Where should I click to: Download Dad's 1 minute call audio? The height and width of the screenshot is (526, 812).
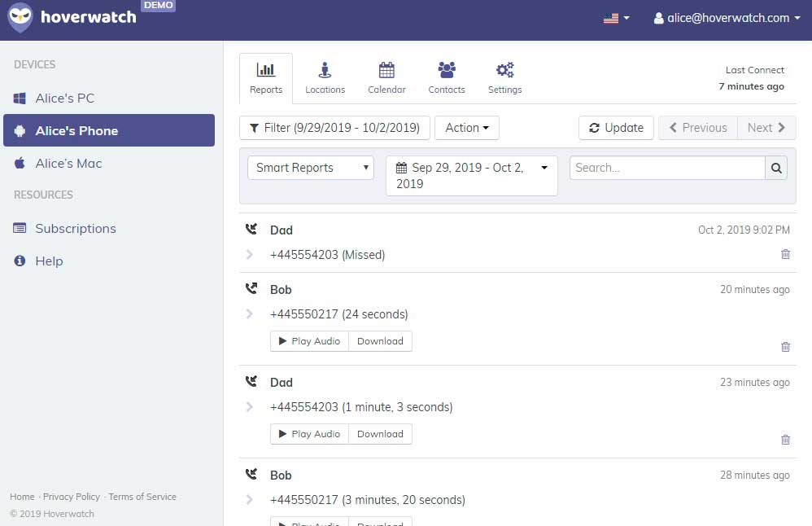point(380,434)
